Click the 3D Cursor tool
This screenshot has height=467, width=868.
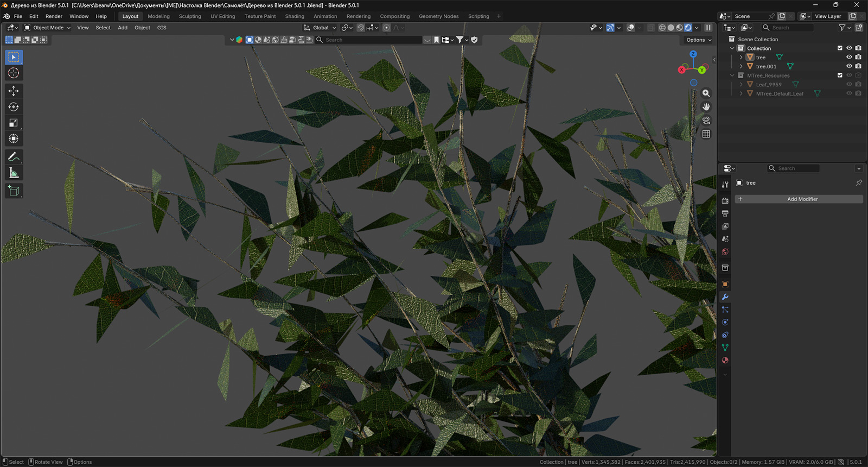coord(14,73)
